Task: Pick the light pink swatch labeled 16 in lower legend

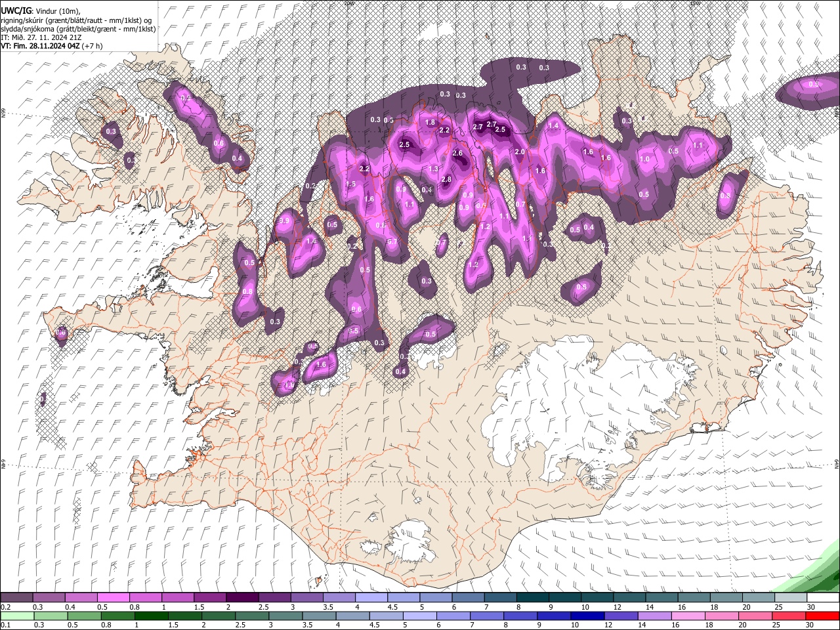Action: [x=688, y=616]
